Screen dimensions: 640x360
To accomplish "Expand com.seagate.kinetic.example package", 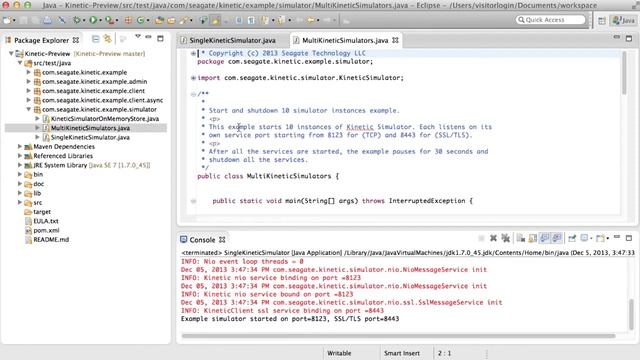I will (29, 72).
